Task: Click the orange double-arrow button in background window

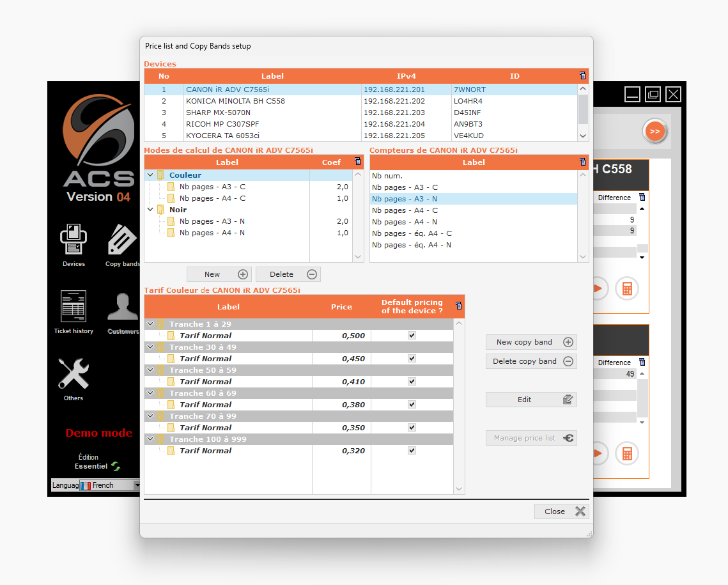Action: [654, 132]
